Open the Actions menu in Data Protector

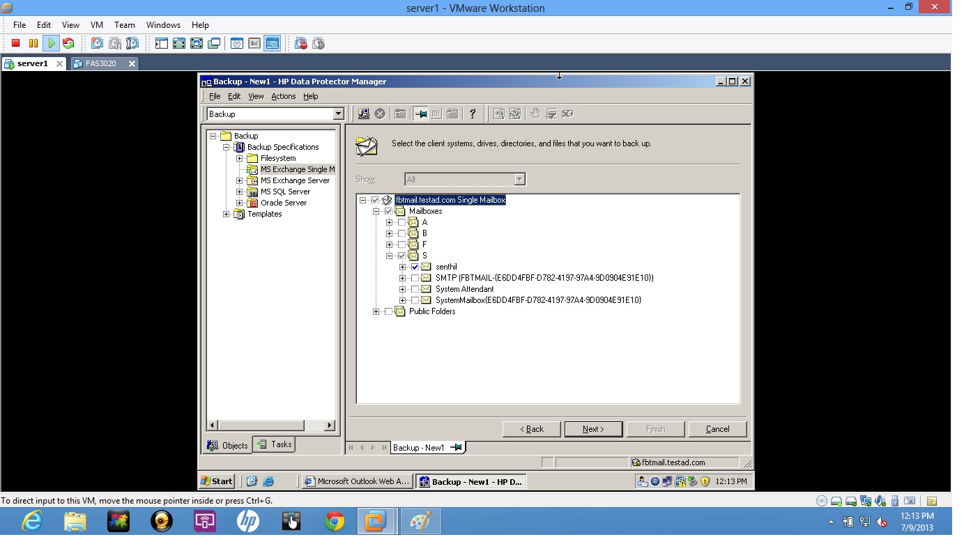283,96
